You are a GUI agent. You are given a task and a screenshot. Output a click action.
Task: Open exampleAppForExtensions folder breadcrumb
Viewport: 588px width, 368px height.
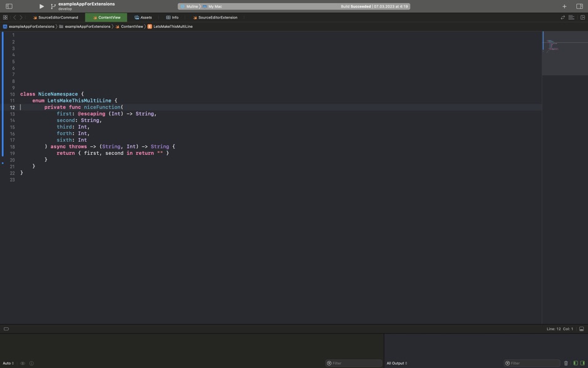tap(85, 27)
